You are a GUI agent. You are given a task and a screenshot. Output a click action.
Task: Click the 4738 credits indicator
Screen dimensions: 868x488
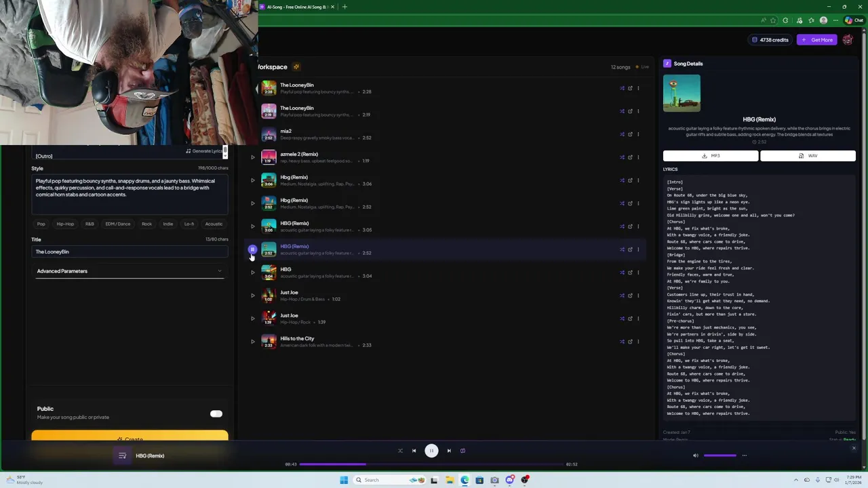click(x=770, y=40)
